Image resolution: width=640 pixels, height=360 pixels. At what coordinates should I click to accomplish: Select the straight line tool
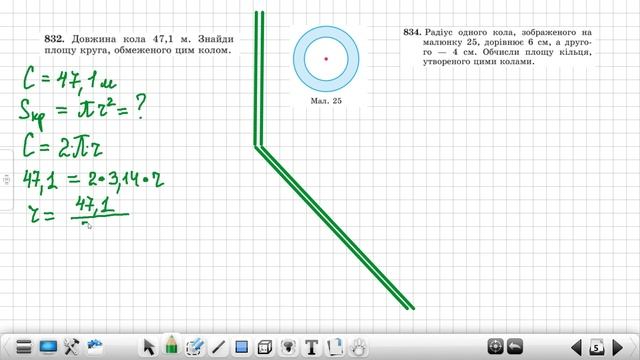coord(219,347)
